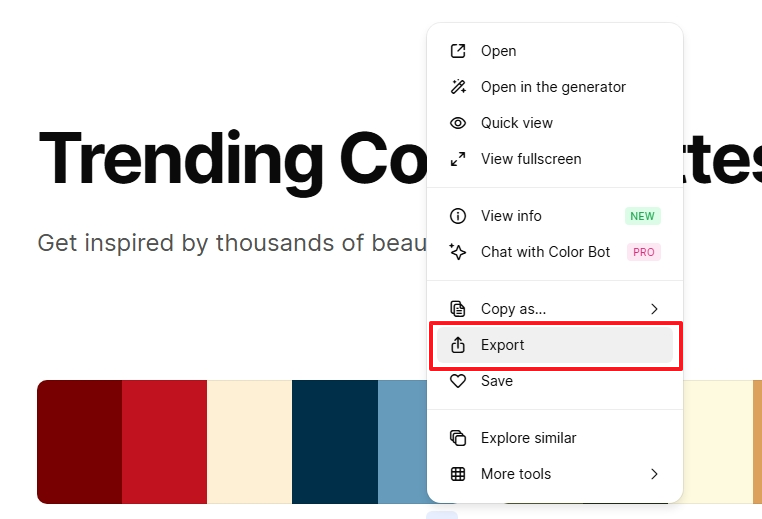This screenshot has width=762, height=519.
Task: Click the View info circle icon
Action: 458,216
